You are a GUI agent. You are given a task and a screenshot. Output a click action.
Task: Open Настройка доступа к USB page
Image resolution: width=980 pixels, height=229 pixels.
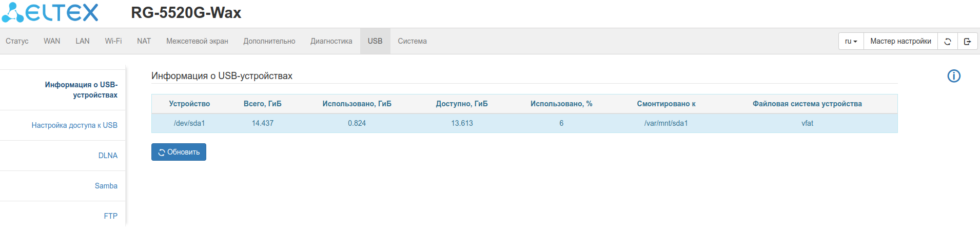click(74, 125)
